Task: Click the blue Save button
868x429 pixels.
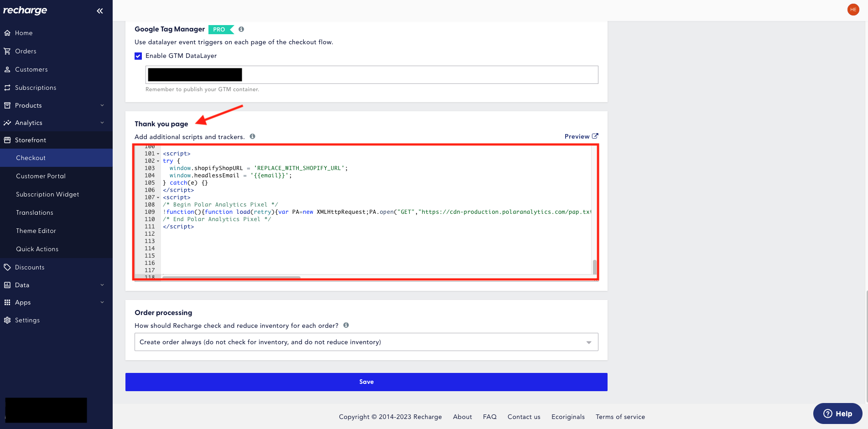Action: point(366,382)
